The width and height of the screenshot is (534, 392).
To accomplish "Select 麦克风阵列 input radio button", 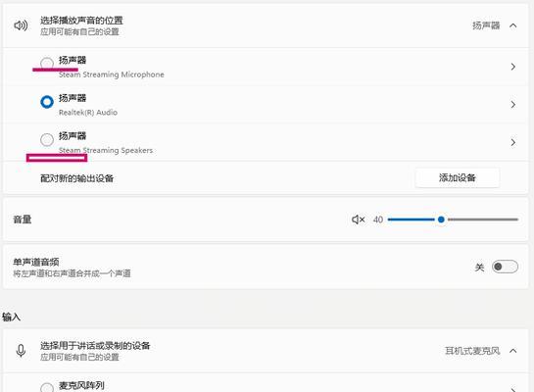I will click(47, 388).
